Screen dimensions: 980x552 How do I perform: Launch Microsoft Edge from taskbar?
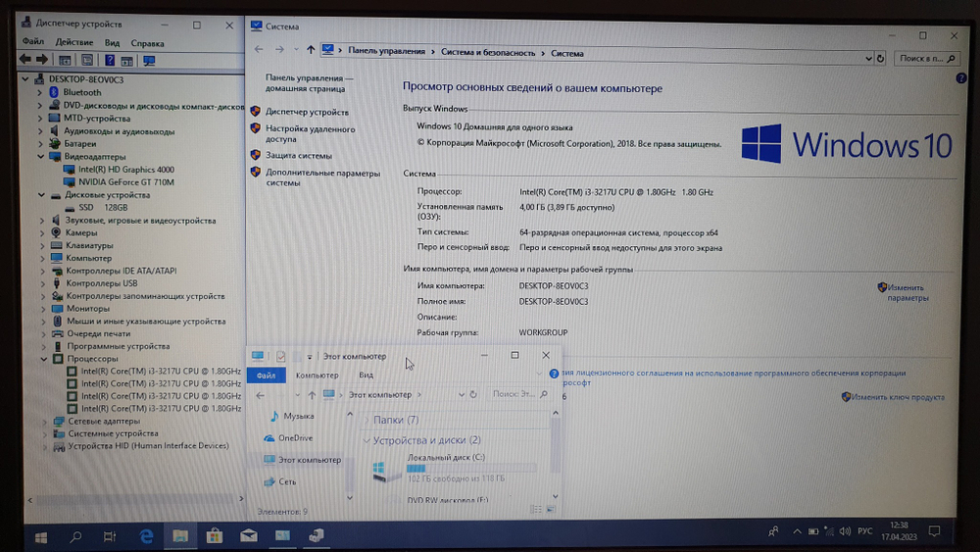pyautogui.click(x=146, y=535)
